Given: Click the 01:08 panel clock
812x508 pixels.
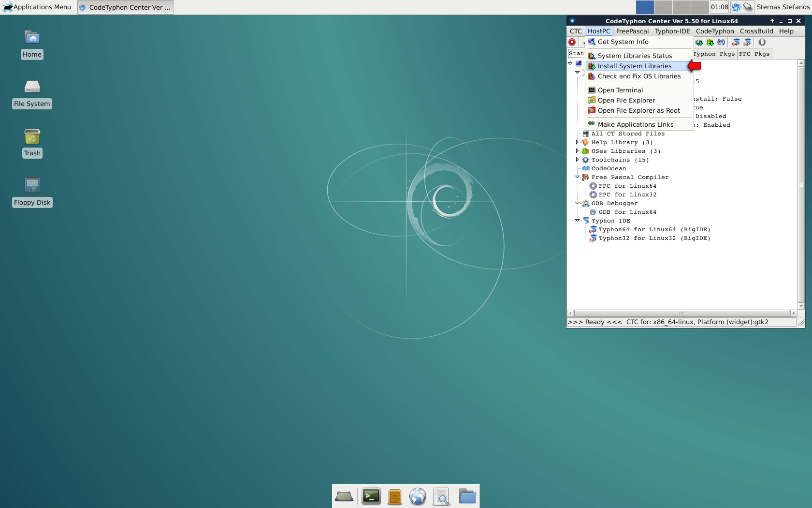Looking at the screenshot, I should tap(719, 7).
